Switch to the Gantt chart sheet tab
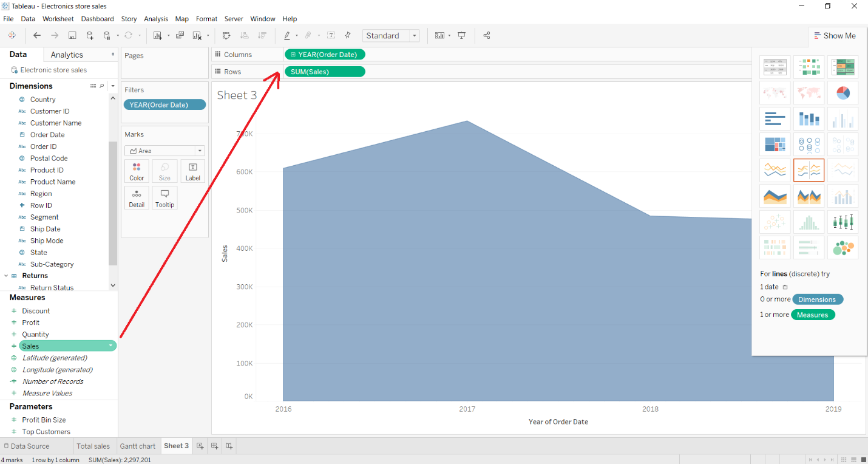868x464 pixels. [x=138, y=446]
